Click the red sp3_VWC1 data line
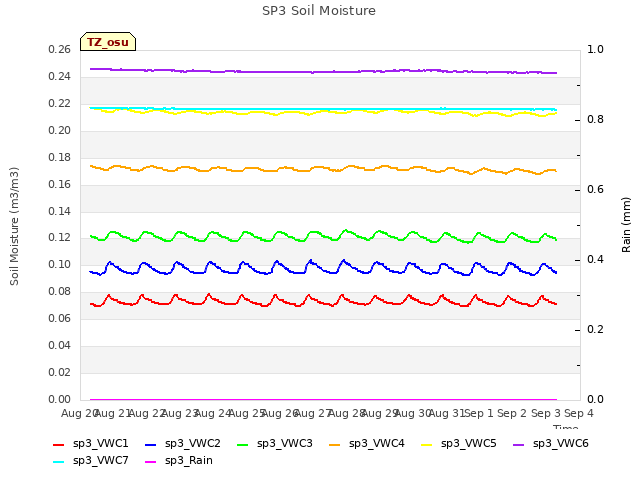640x480 pixels. tap(322, 303)
